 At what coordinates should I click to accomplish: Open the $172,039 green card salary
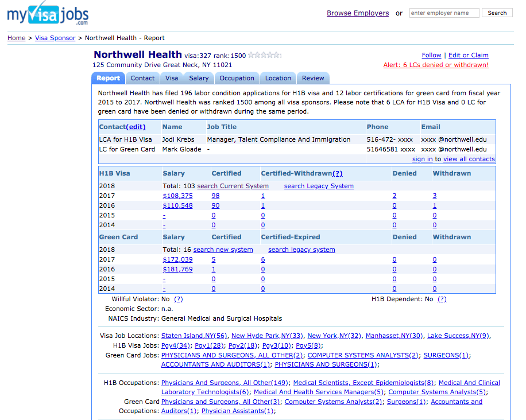pos(178,259)
